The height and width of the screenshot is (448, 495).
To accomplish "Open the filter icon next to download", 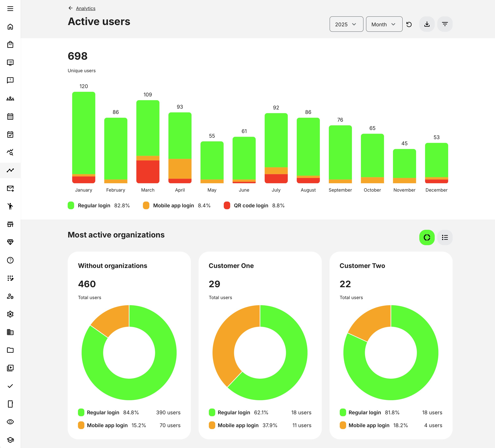I will [x=445, y=24].
